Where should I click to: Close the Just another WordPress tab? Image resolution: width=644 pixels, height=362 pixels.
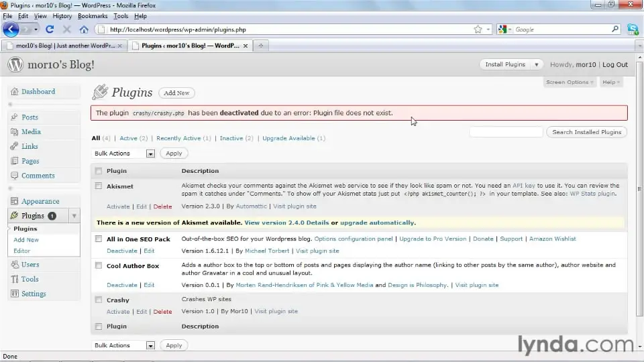coord(119,46)
